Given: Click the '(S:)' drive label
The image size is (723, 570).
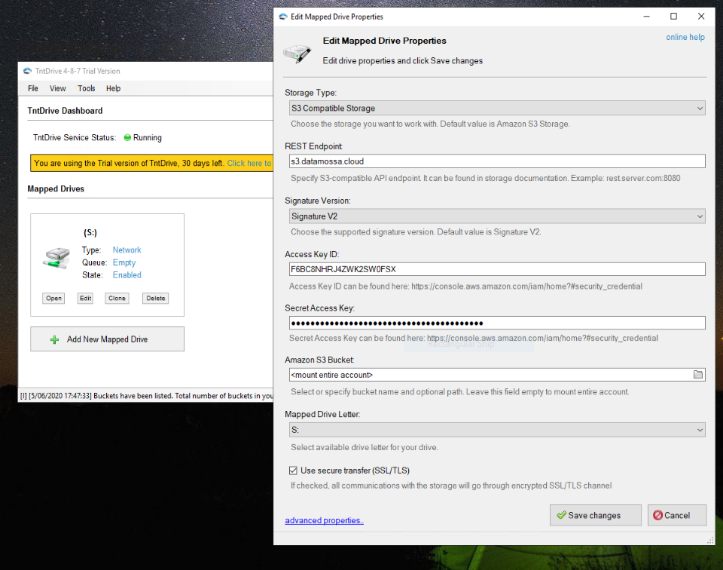Looking at the screenshot, I should point(90,232).
